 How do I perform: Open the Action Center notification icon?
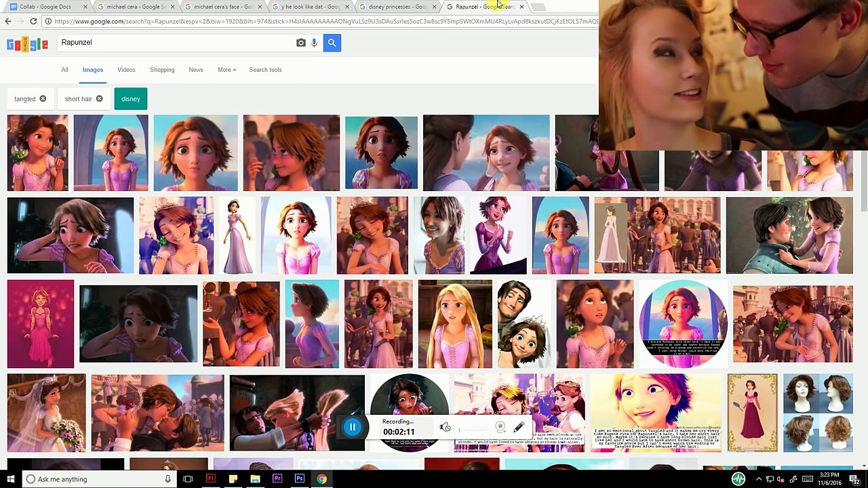(855, 479)
